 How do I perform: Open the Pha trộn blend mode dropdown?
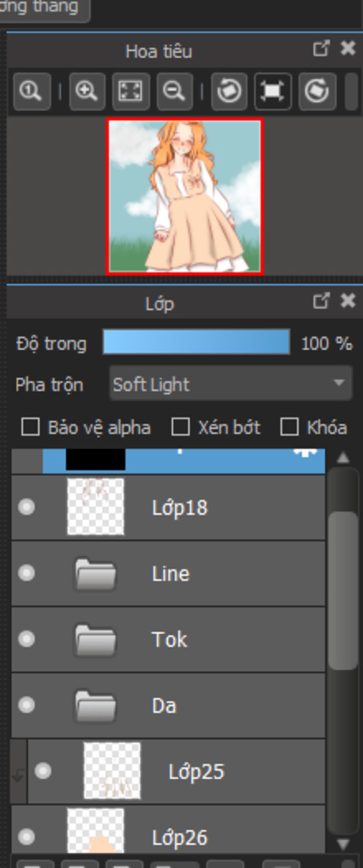click(231, 384)
